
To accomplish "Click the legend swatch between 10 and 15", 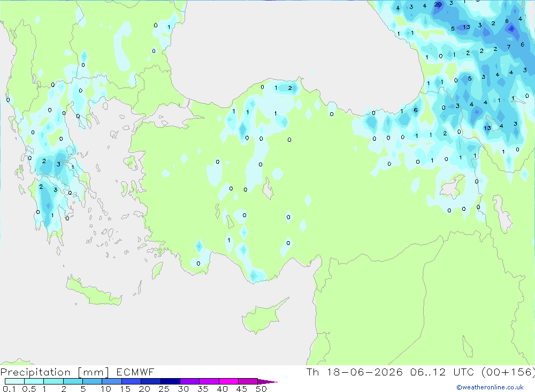I will point(112,381).
